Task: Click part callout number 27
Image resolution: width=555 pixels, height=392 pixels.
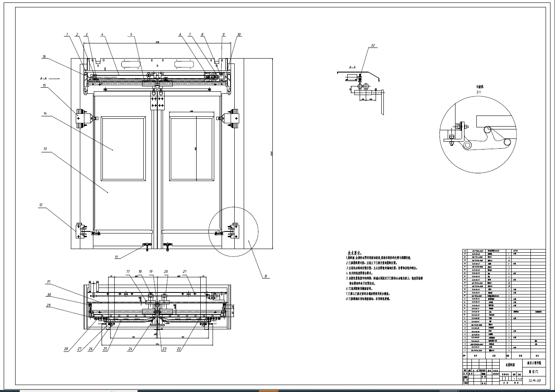Action: [x=79, y=349]
